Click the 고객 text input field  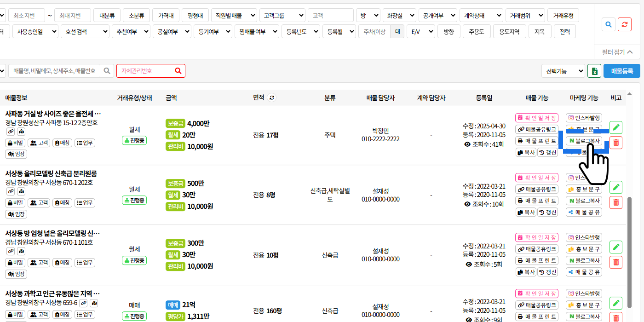(330, 15)
